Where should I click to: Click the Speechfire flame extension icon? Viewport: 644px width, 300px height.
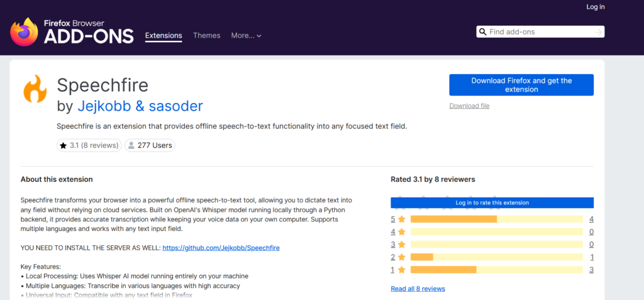point(35,89)
